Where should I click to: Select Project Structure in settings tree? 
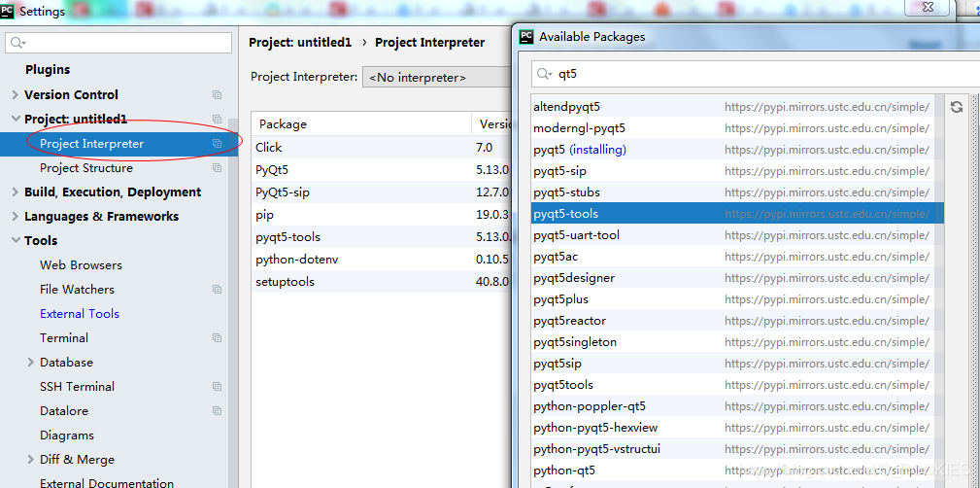(86, 167)
